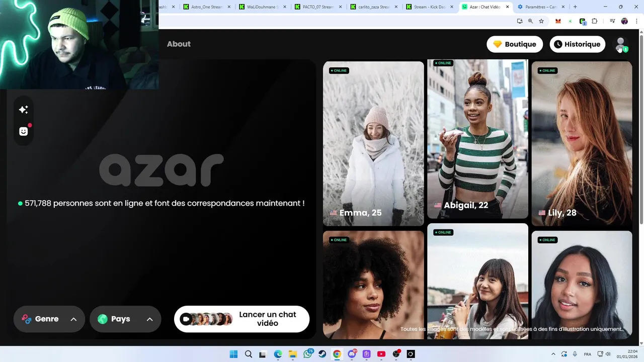Close the Azar : Chat Vidéo tab

click(507, 7)
